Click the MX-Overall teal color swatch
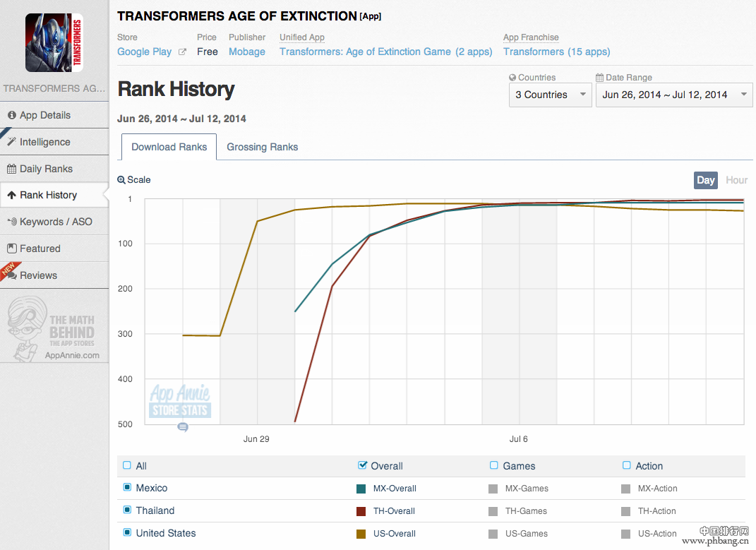This screenshot has height=550, width=756. tap(361, 489)
